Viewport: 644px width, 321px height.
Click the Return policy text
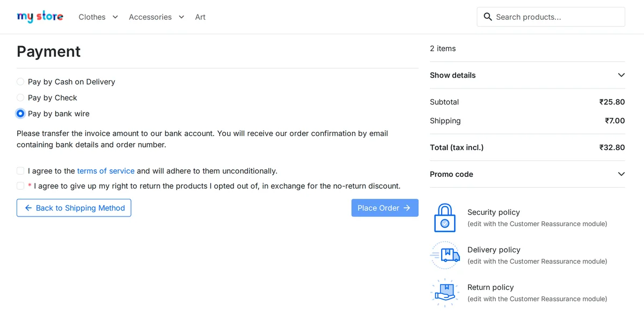(491, 287)
